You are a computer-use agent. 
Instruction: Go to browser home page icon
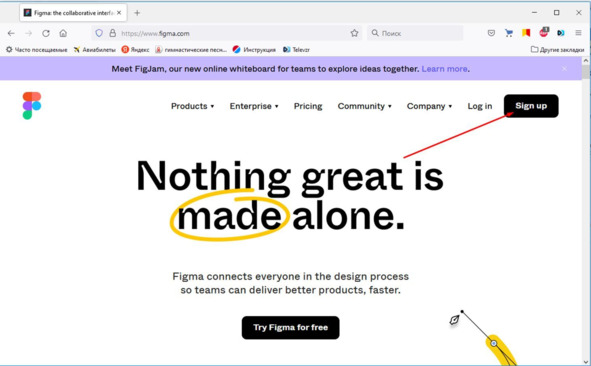(63, 33)
